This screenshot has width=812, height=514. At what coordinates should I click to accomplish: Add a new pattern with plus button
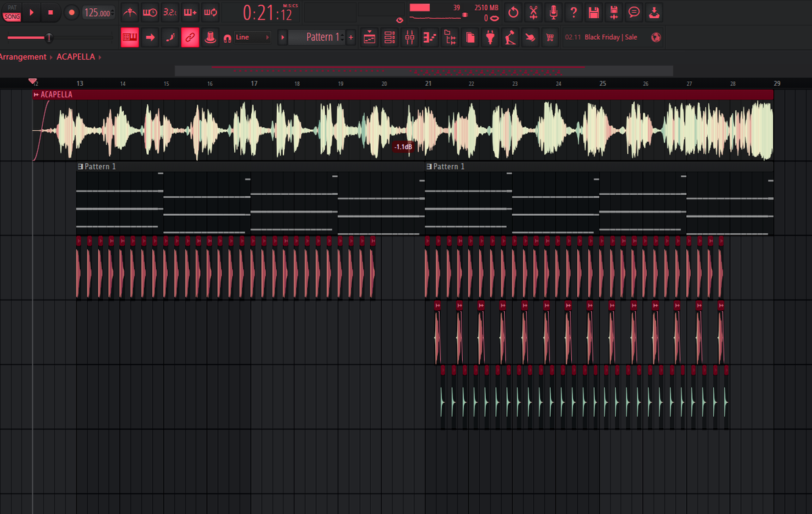(x=351, y=38)
